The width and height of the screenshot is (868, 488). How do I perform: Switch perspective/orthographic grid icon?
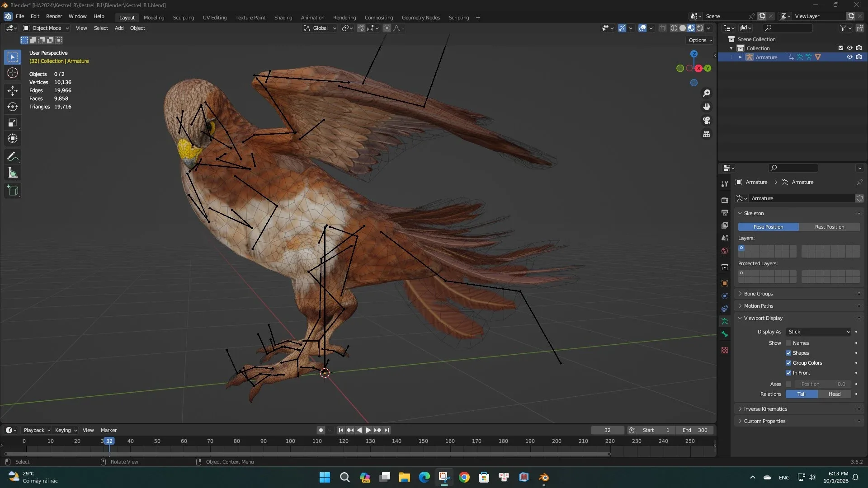(x=707, y=134)
